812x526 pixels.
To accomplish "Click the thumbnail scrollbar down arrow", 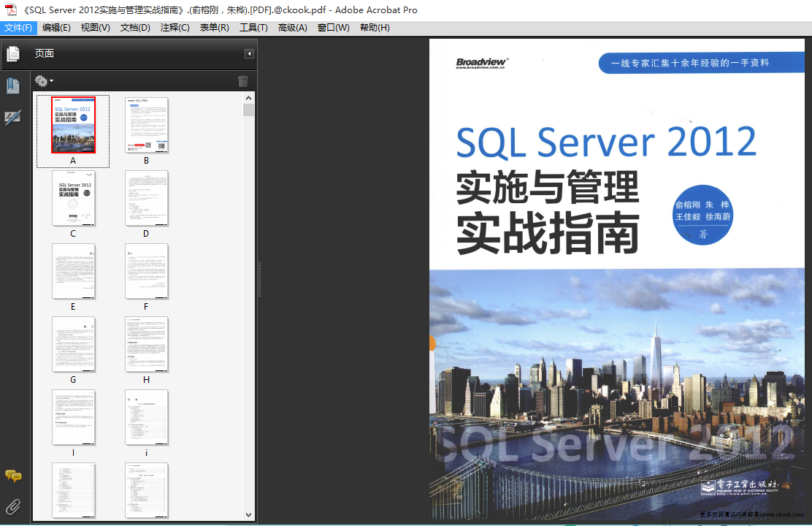I will coord(249,515).
